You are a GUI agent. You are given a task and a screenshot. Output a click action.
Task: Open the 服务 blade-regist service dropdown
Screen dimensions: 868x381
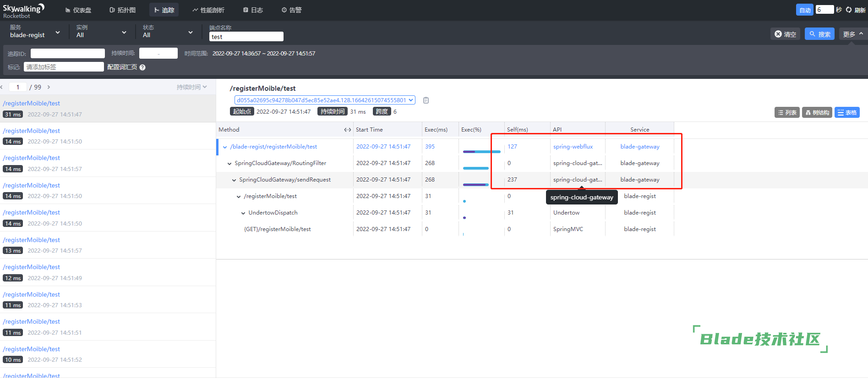point(35,32)
